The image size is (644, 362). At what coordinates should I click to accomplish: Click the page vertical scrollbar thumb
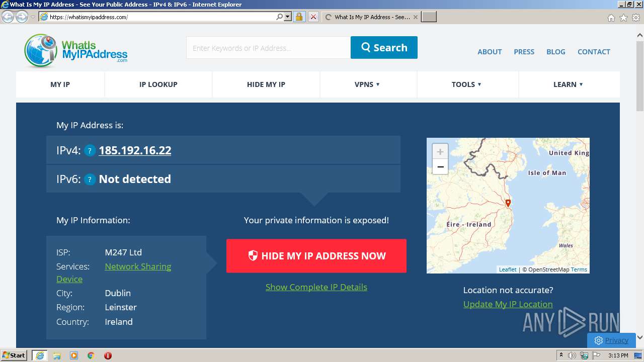640,76
